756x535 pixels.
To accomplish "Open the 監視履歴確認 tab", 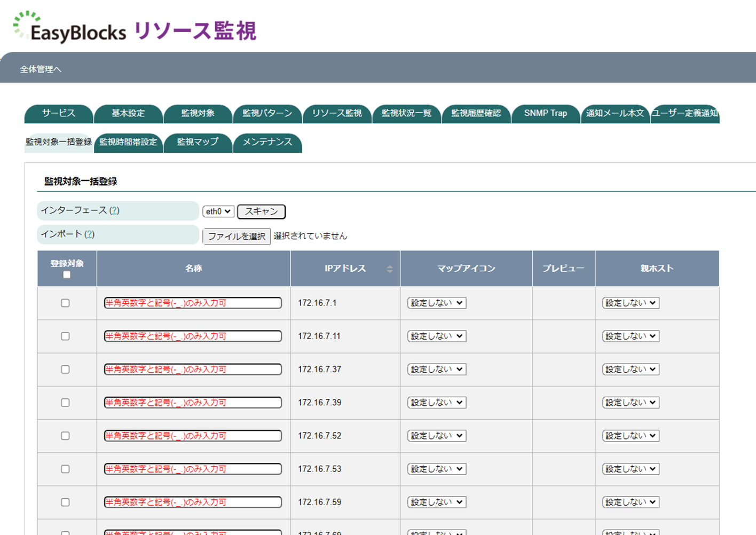I will point(476,114).
